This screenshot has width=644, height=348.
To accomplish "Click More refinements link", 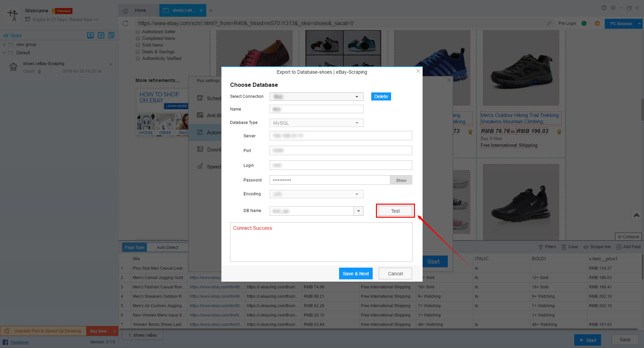I will [x=157, y=80].
